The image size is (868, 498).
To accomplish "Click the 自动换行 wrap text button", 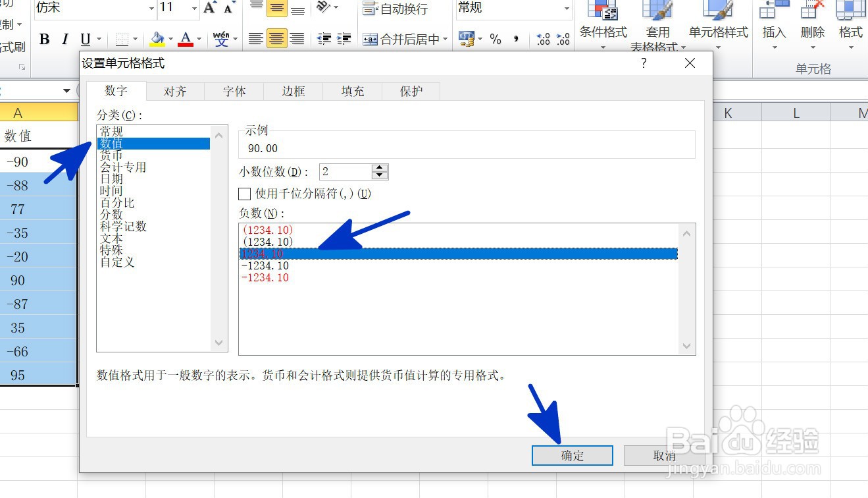I will 395,9.
